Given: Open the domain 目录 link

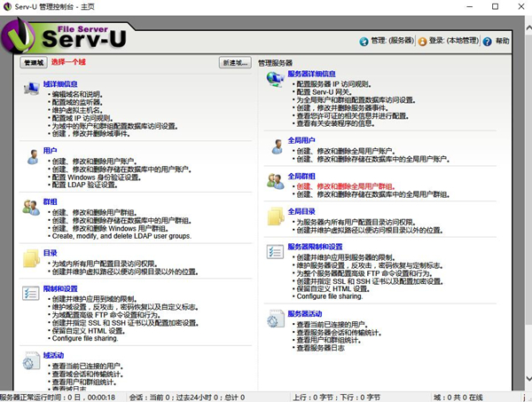Looking at the screenshot, I should click(50, 253).
